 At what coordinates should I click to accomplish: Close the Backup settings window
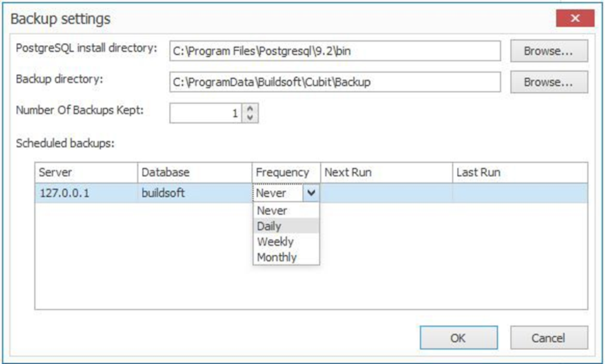click(575, 18)
